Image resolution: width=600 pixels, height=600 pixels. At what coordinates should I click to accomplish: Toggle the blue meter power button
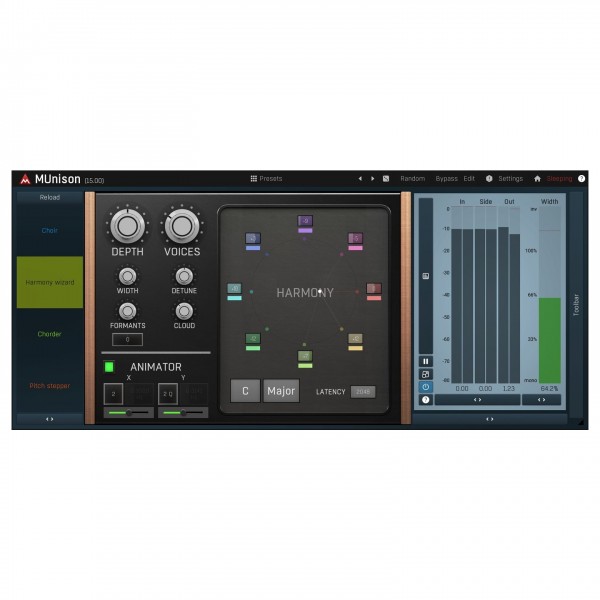click(425, 386)
